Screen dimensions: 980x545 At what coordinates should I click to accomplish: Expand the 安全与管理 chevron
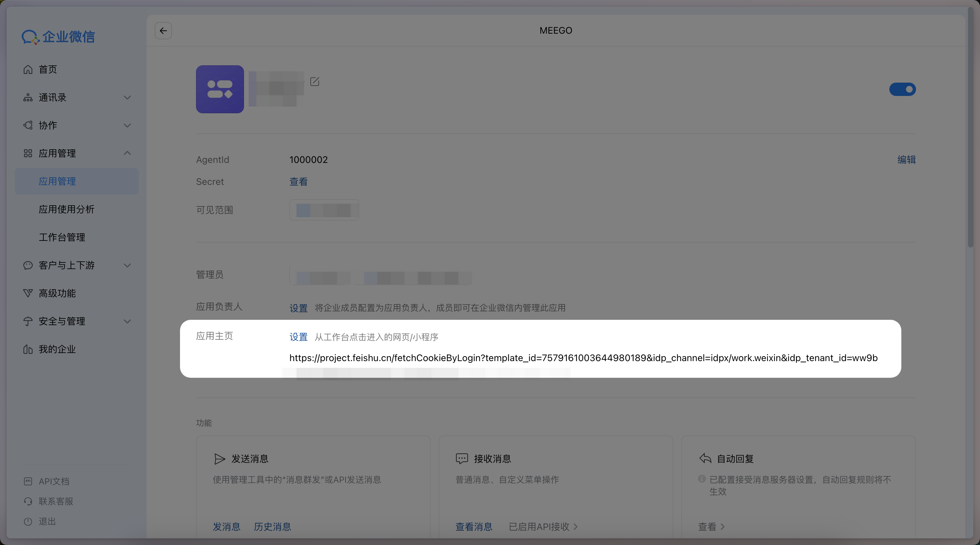coord(127,321)
